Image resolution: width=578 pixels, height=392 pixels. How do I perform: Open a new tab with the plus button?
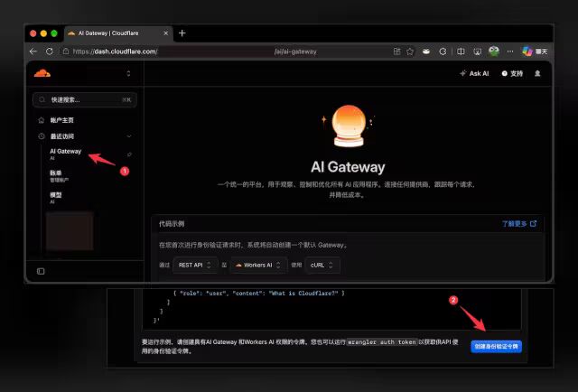pos(182,33)
